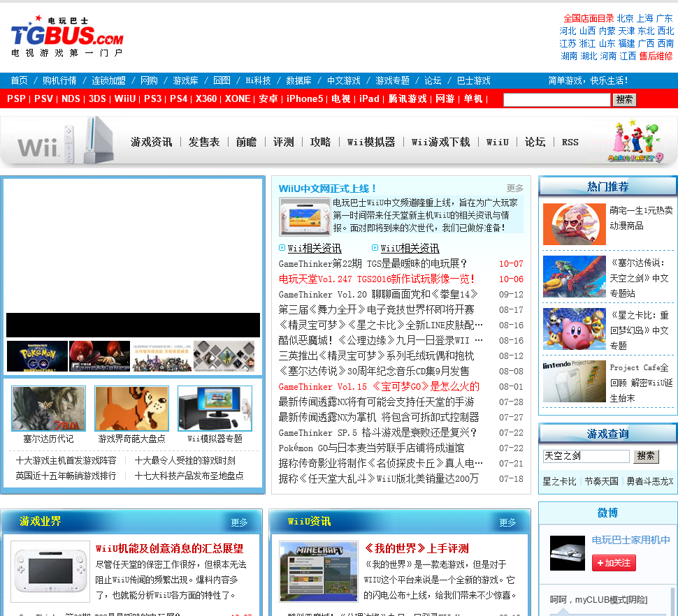
Task: Click the Wii console logo image
Action: pyautogui.click(x=65, y=141)
